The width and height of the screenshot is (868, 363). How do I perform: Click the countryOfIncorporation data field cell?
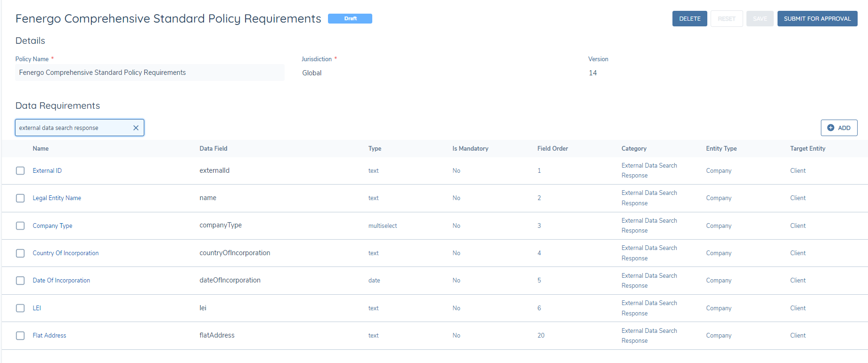[235, 253]
